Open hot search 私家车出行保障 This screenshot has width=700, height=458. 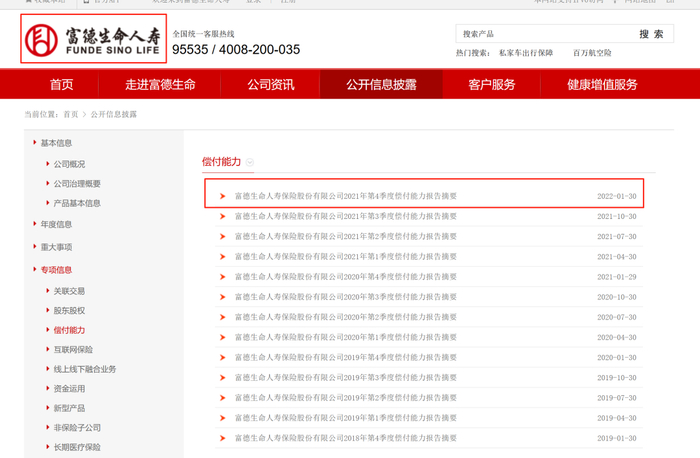click(526, 53)
